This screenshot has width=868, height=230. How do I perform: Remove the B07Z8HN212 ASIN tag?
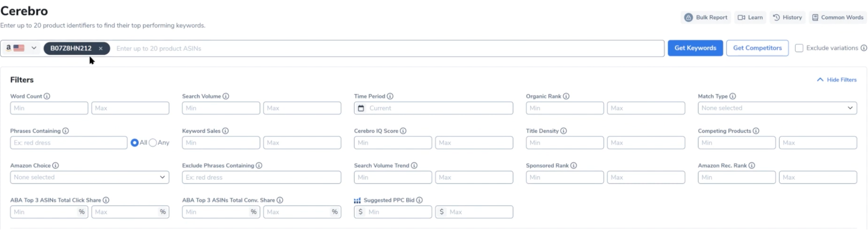tap(100, 48)
